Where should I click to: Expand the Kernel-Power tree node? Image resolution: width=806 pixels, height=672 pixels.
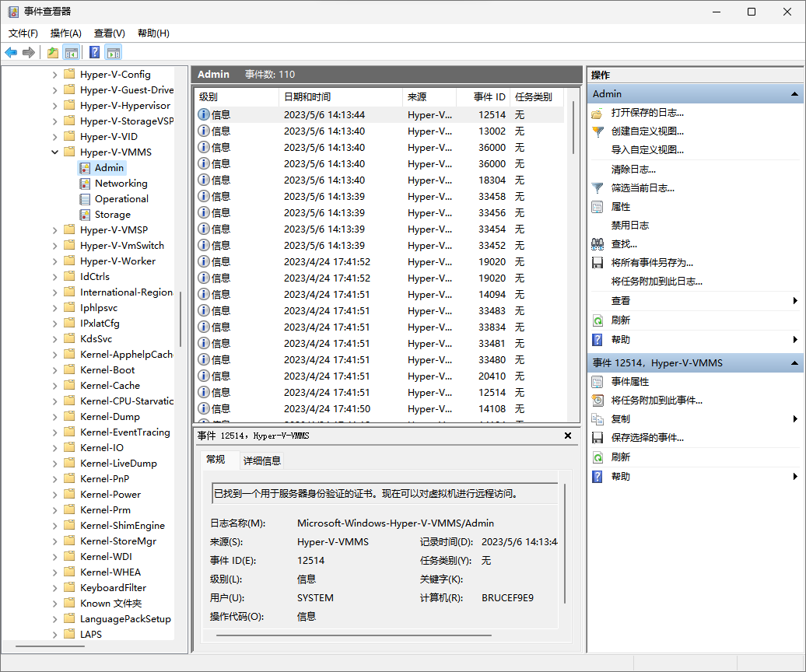tap(55, 494)
